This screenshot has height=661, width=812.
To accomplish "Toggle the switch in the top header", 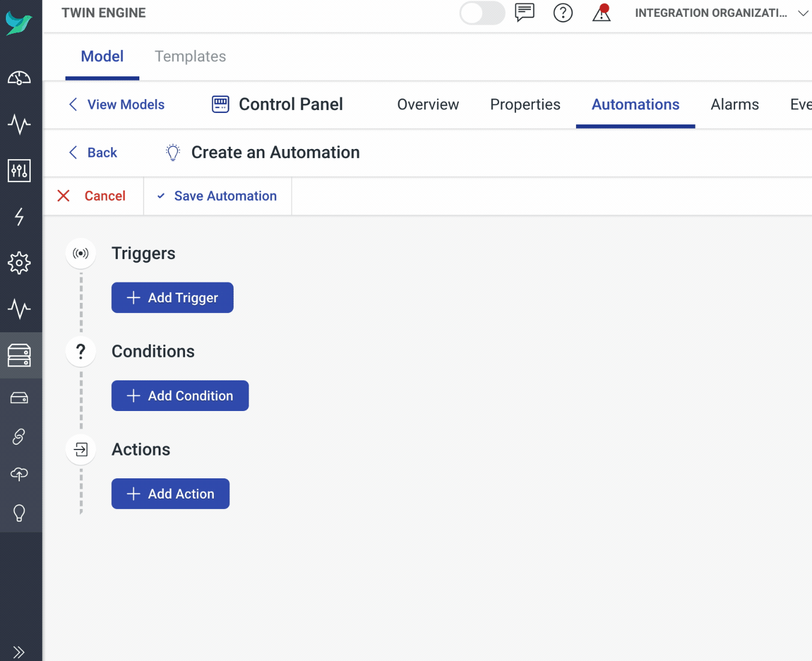I will (482, 13).
